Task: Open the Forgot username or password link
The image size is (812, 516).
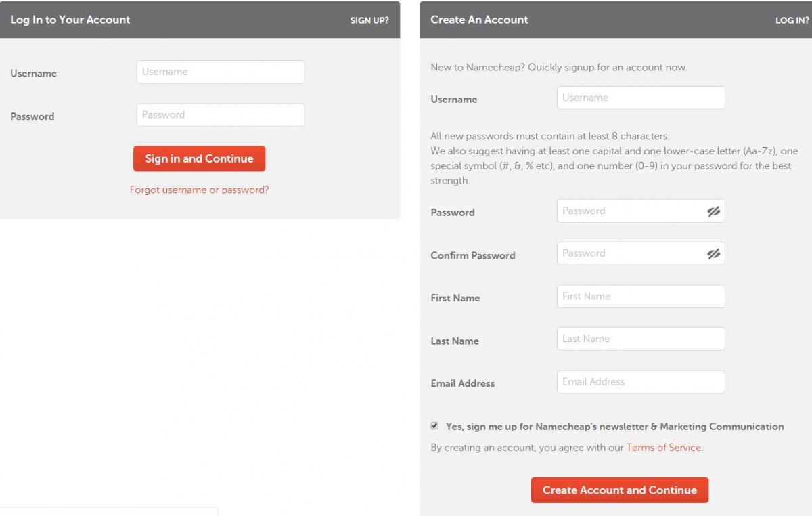Action: click(199, 190)
